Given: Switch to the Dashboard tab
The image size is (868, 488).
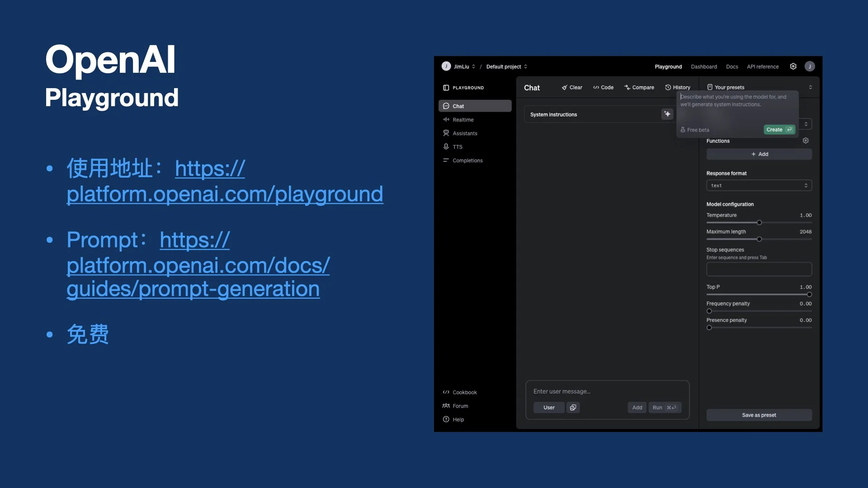Looking at the screenshot, I should click(703, 66).
